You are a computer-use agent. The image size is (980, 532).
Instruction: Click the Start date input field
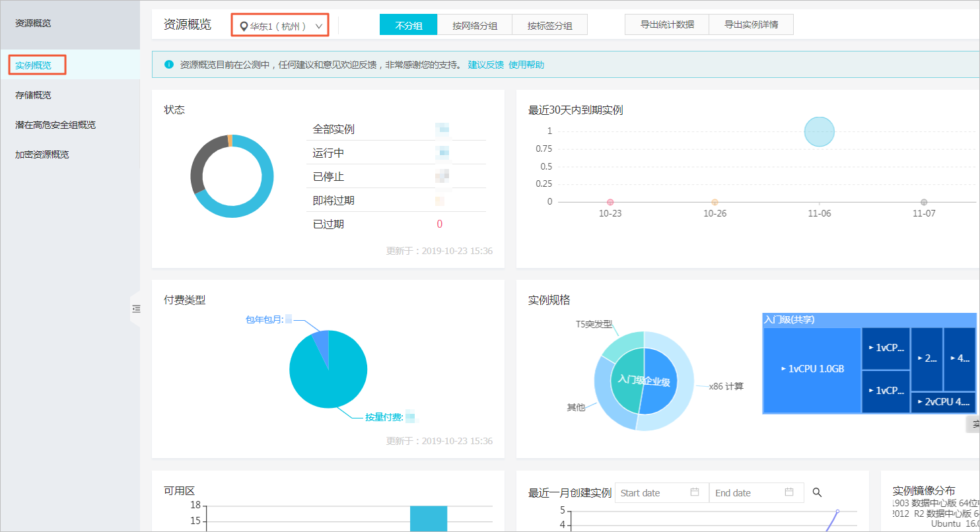662,492
